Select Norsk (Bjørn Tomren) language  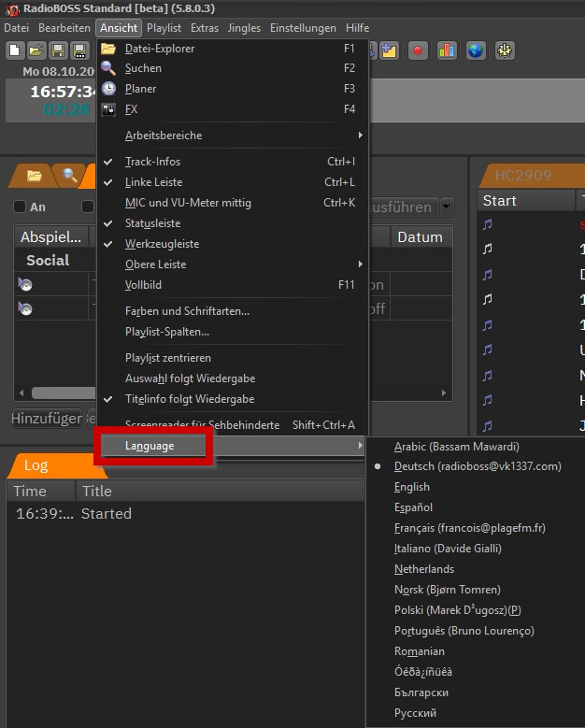(x=476, y=589)
